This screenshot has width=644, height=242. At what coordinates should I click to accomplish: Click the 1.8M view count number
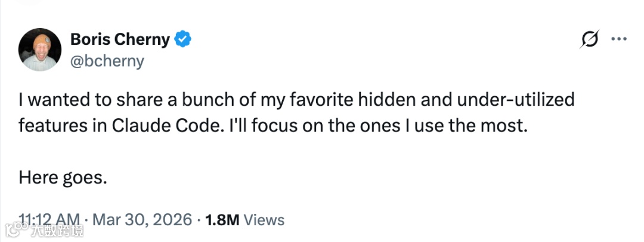pyautogui.click(x=222, y=219)
